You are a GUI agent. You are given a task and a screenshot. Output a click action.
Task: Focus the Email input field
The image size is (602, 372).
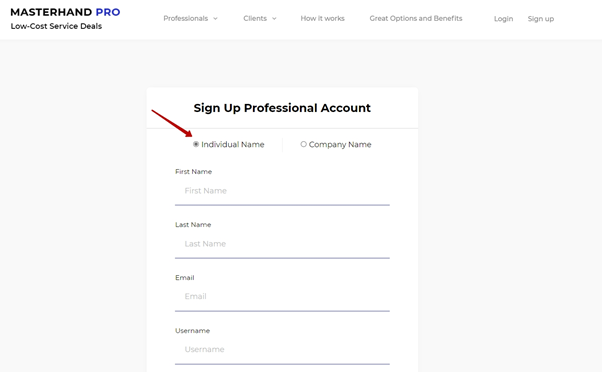[282, 297]
